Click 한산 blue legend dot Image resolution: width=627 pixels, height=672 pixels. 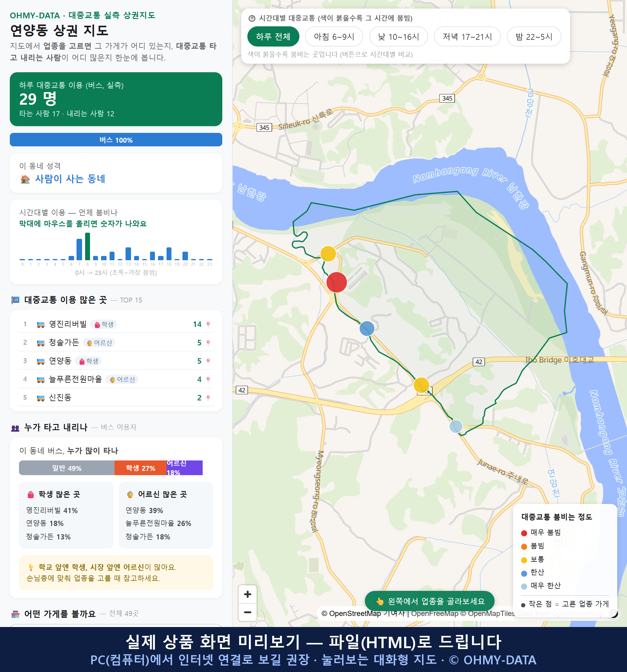tap(524, 573)
